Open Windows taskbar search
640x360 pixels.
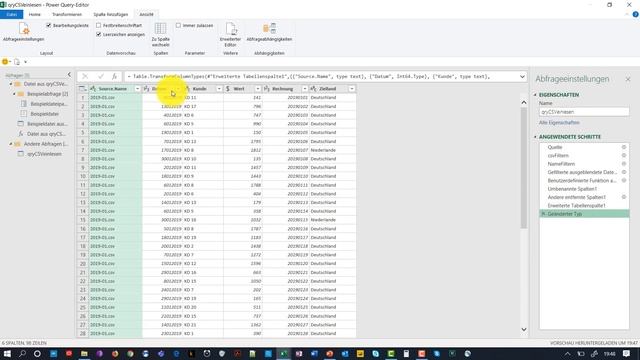click(x=22, y=353)
